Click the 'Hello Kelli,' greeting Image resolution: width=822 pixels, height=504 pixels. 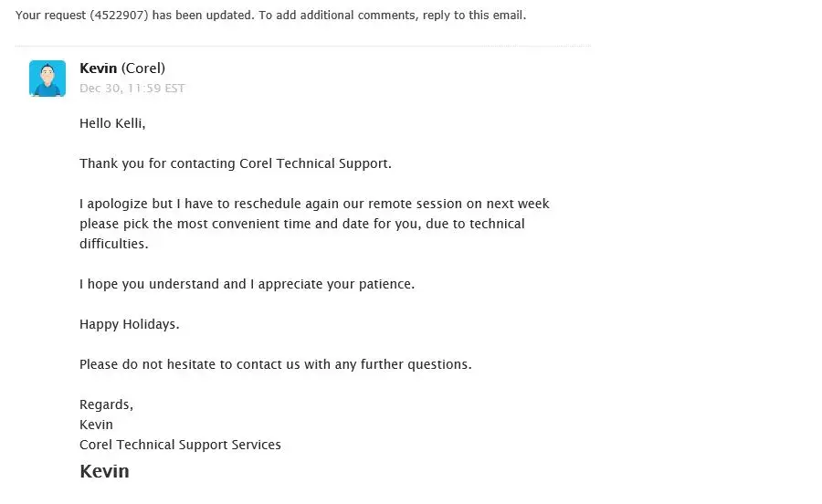click(112, 123)
